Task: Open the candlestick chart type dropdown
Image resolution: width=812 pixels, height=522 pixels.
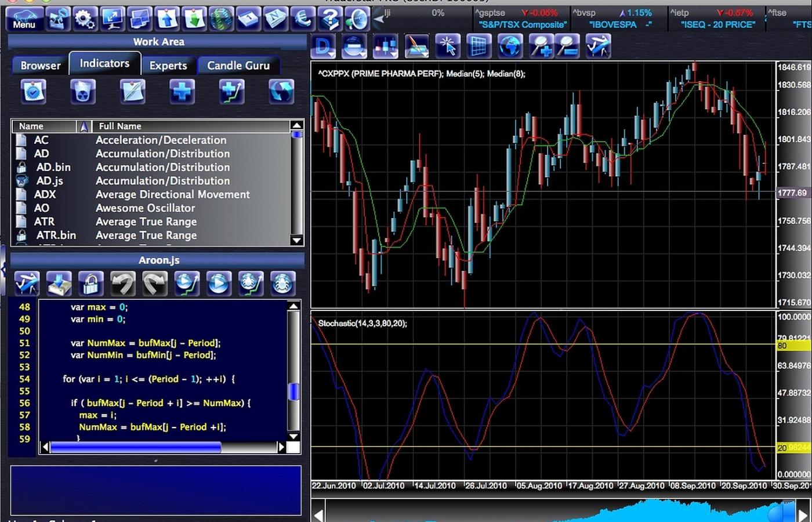Action: 385,46
